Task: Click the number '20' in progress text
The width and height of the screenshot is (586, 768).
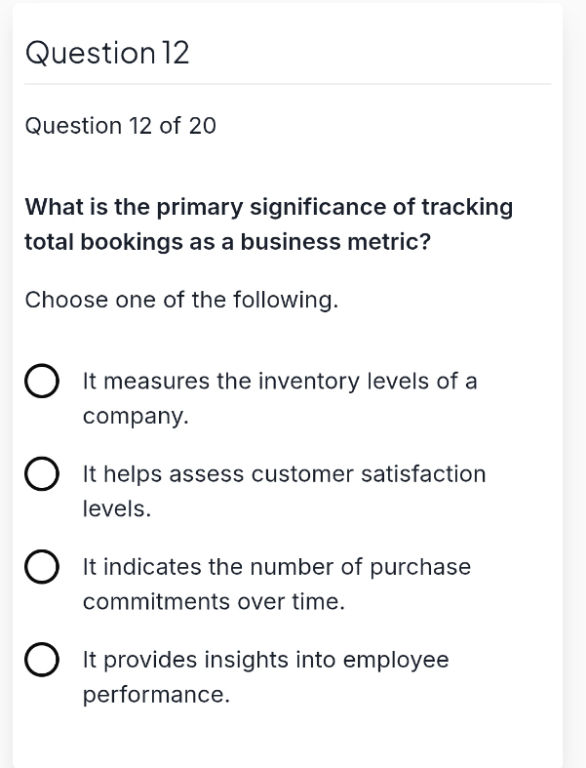Action: (202, 126)
